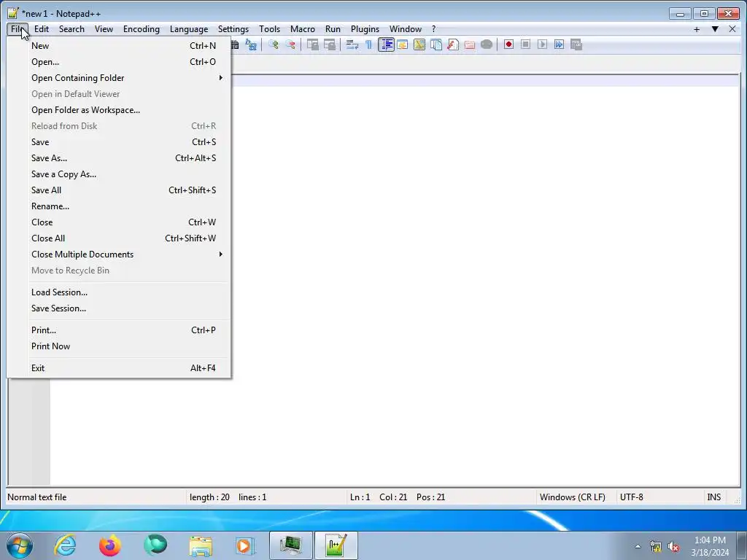Open the Plugins menu
This screenshot has height=560, width=747.
point(365,29)
